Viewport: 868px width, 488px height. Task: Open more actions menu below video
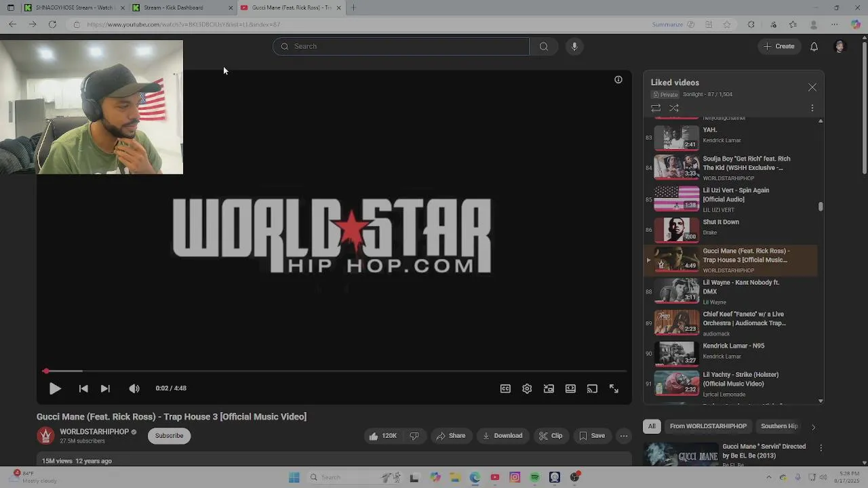coord(624,436)
